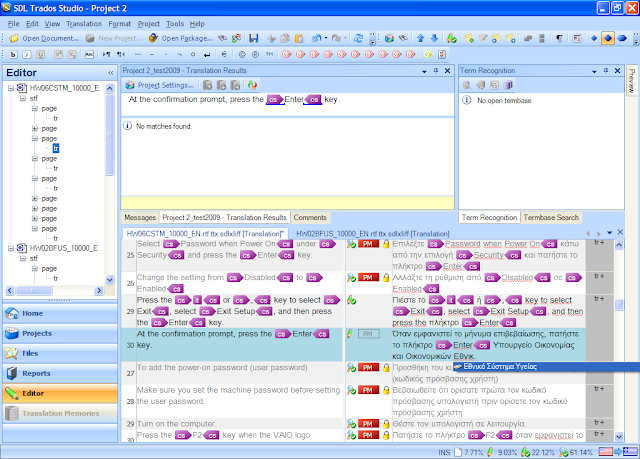
Task: Pin the Translation Results panel
Action: tap(436, 71)
